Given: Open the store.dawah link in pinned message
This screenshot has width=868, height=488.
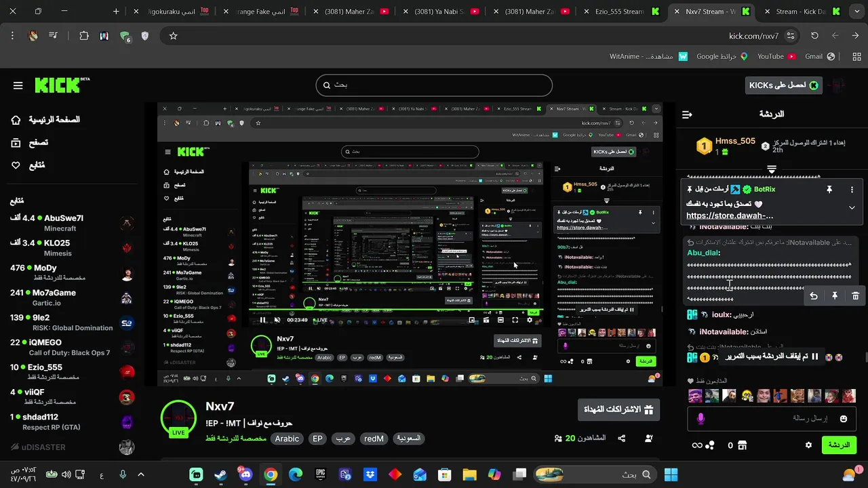Looking at the screenshot, I should (x=730, y=216).
